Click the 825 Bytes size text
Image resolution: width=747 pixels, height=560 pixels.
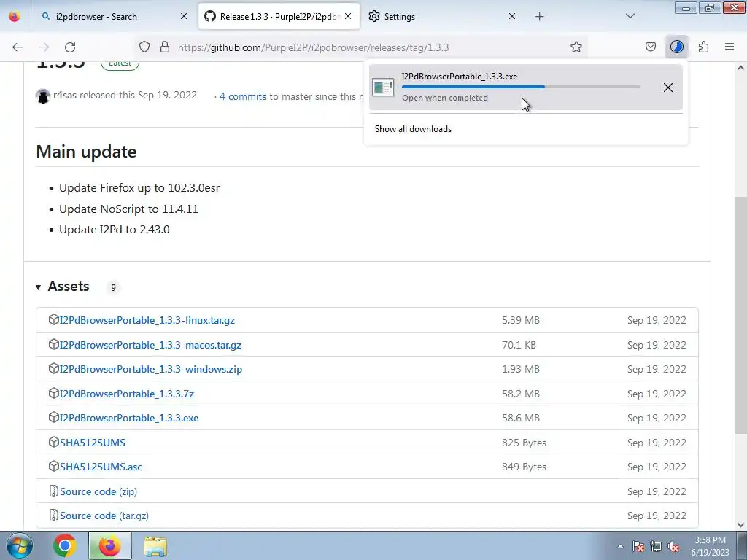click(524, 443)
